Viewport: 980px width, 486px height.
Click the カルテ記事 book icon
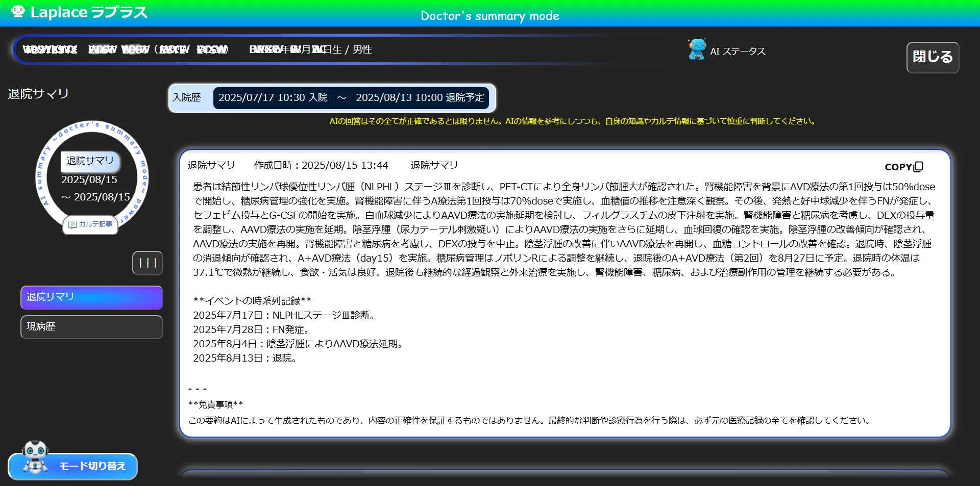tap(72, 224)
